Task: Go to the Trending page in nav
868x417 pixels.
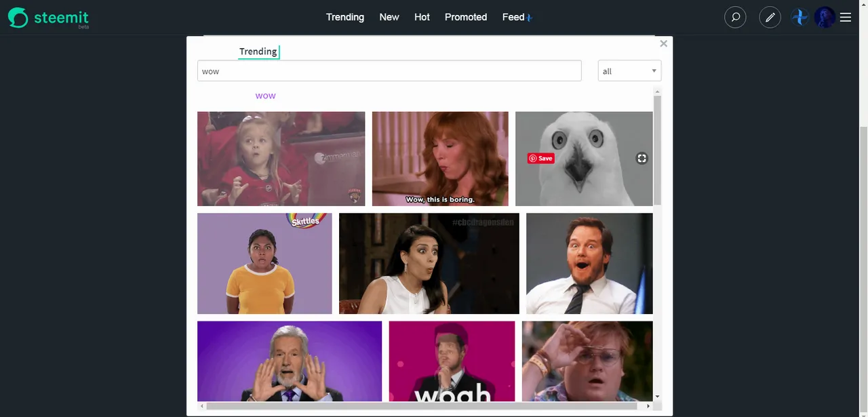Action: [x=345, y=17]
